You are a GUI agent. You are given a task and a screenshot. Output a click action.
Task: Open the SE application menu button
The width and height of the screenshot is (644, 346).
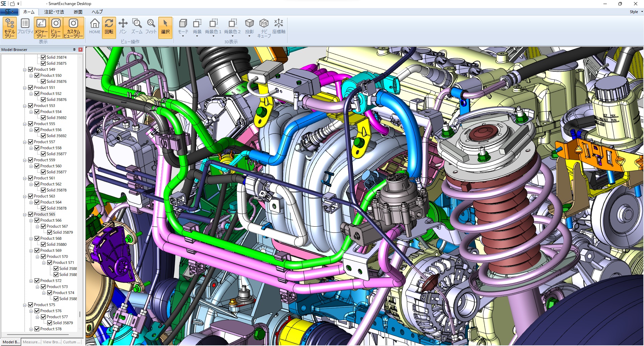(9, 12)
